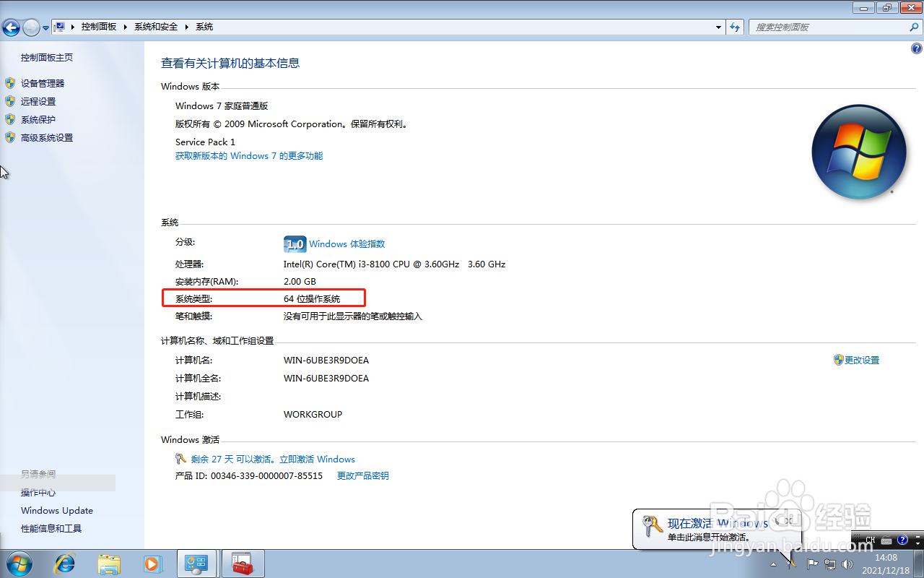Image resolution: width=924 pixels, height=578 pixels.
Task: Open the 系统和安全 breadcrumb
Action: click(x=155, y=27)
